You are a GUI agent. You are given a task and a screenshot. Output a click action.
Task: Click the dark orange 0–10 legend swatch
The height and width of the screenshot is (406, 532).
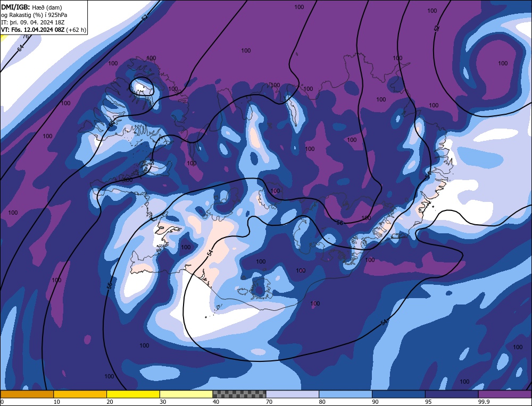point(27,394)
